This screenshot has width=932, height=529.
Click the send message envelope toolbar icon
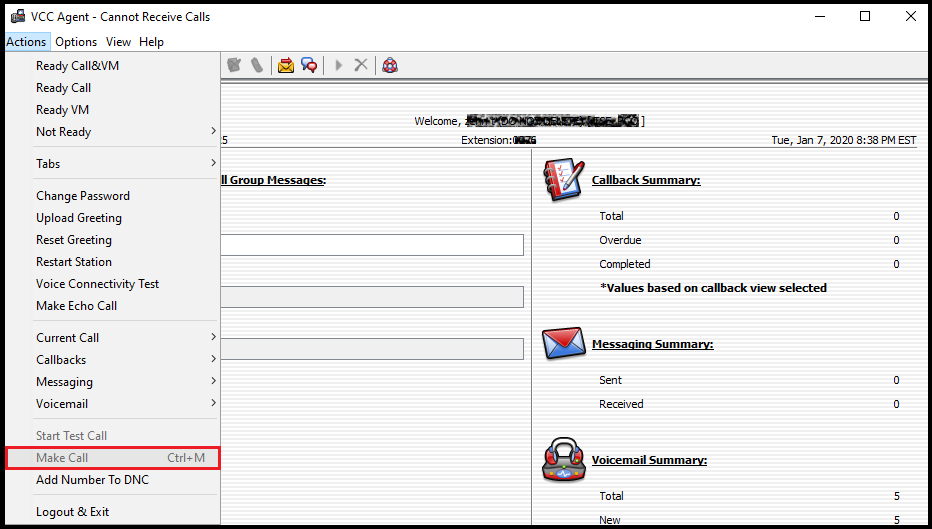(286, 65)
